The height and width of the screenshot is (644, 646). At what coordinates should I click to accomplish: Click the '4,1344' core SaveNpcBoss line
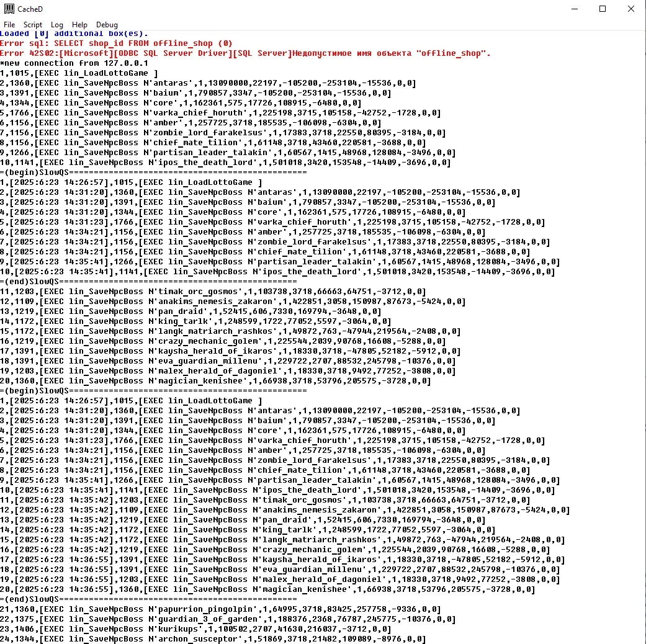coord(181,103)
